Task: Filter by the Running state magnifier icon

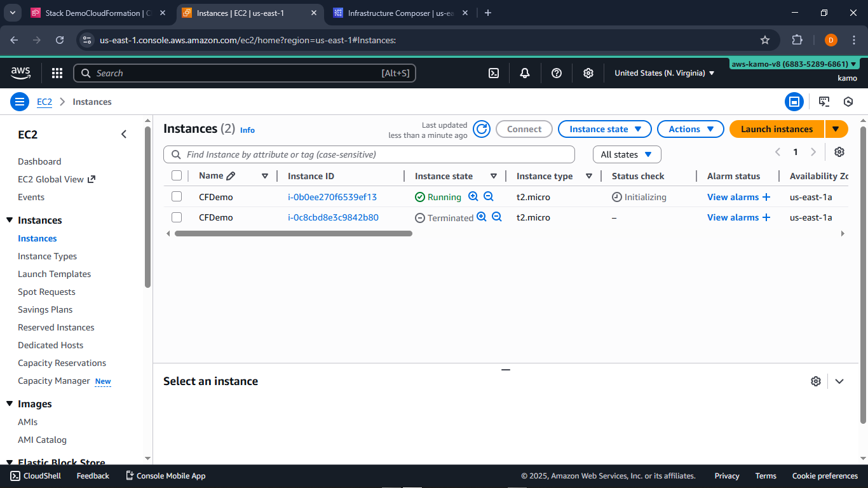Action: [x=473, y=197]
